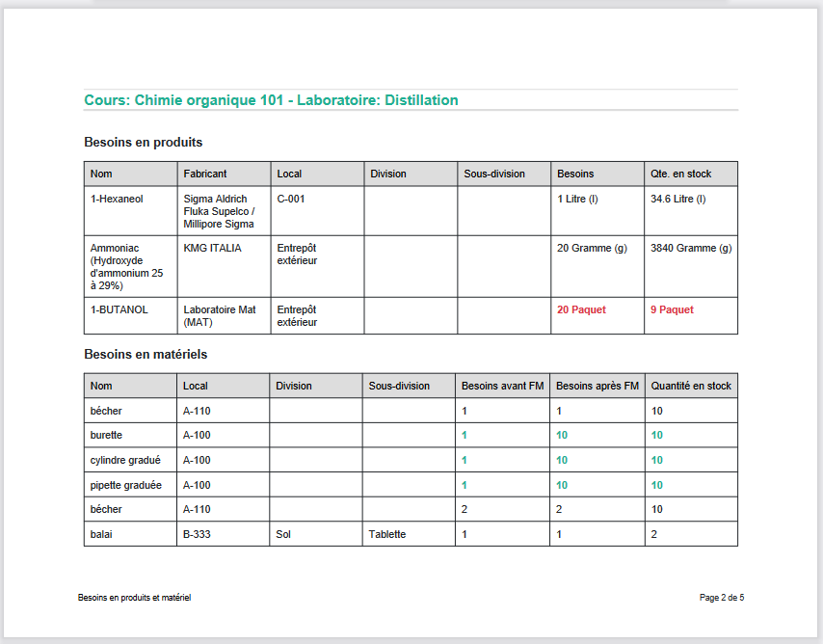This screenshot has height=644, width=823.
Task: Click the 'Qte. en stock' column header
Action: click(680, 174)
